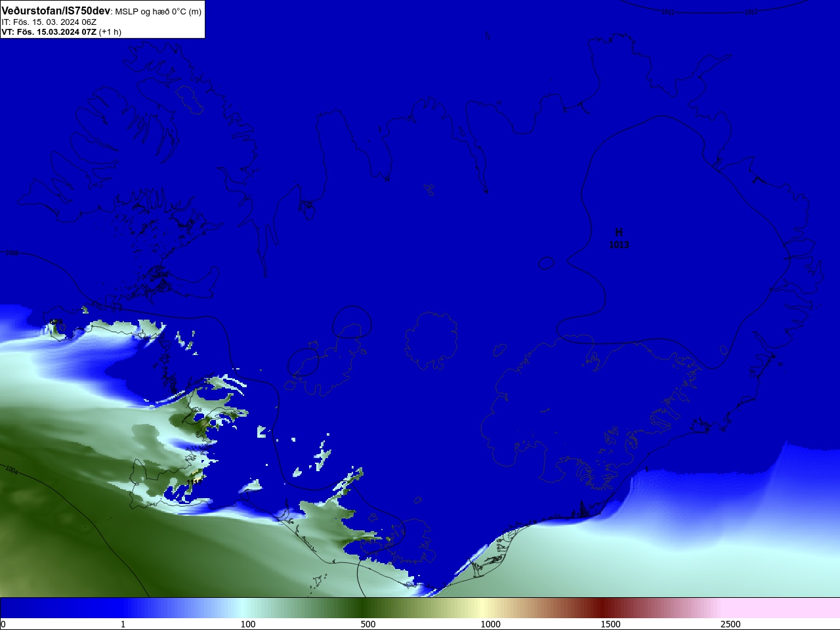Click the title text "Veðurstofan/IS750dev"
The height and width of the screenshot is (630, 840).
coord(56,11)
